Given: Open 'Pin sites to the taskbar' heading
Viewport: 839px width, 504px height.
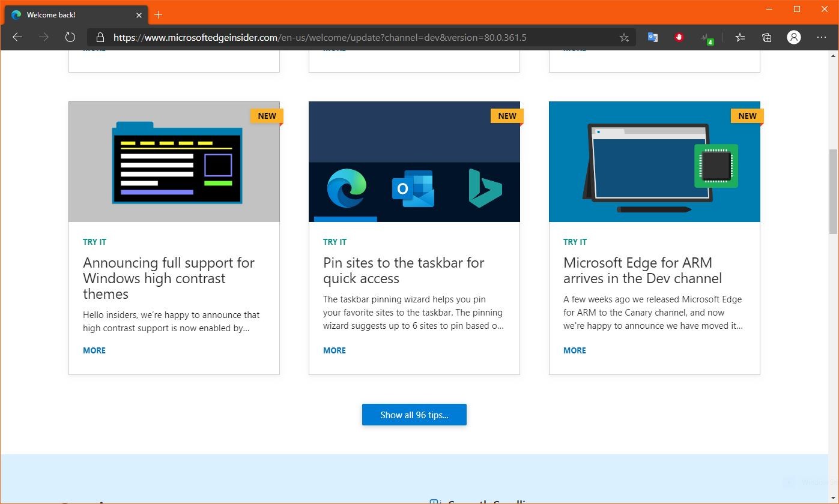Looking at the screenshot, I should (404, 271).
